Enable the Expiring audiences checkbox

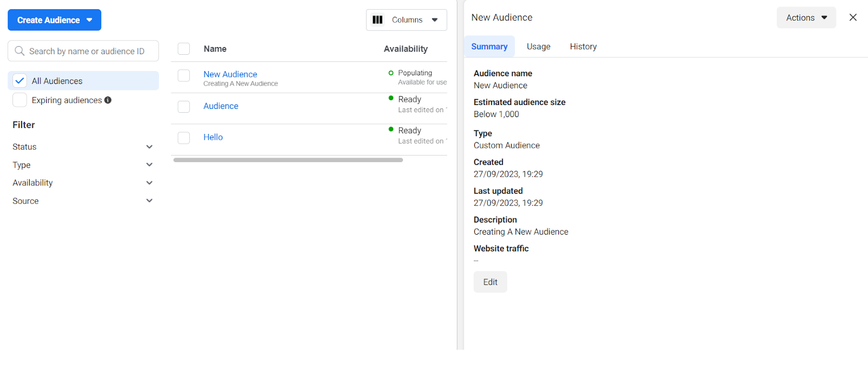click(20, 100)
